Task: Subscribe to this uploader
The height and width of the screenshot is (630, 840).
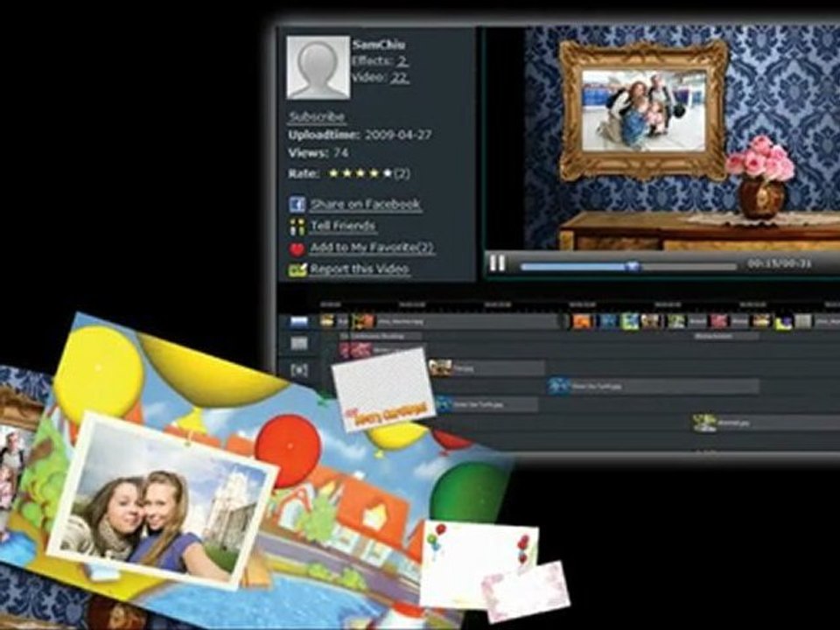Action: (317, 116)
